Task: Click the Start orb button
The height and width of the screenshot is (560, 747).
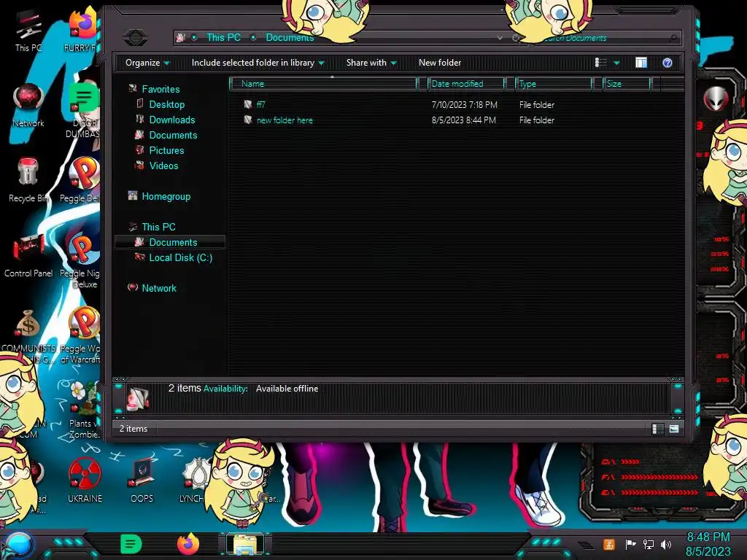Action: click(18, 545)
